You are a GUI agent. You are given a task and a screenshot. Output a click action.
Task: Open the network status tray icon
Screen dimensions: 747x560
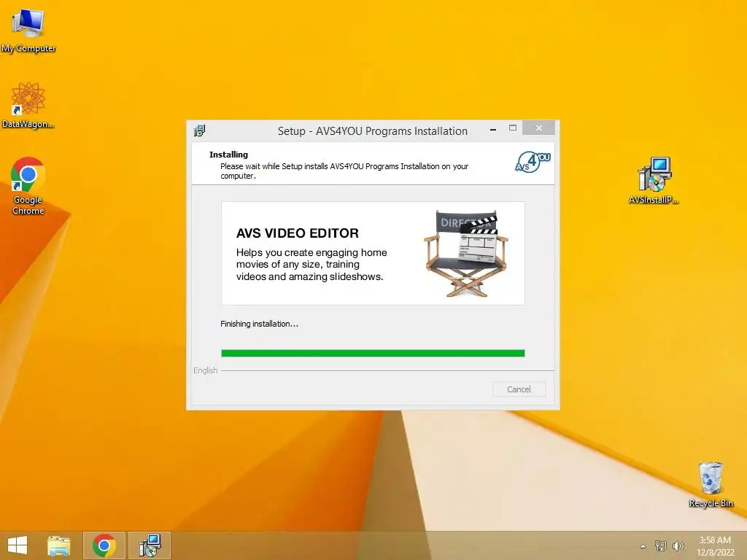tap(661, 546)
